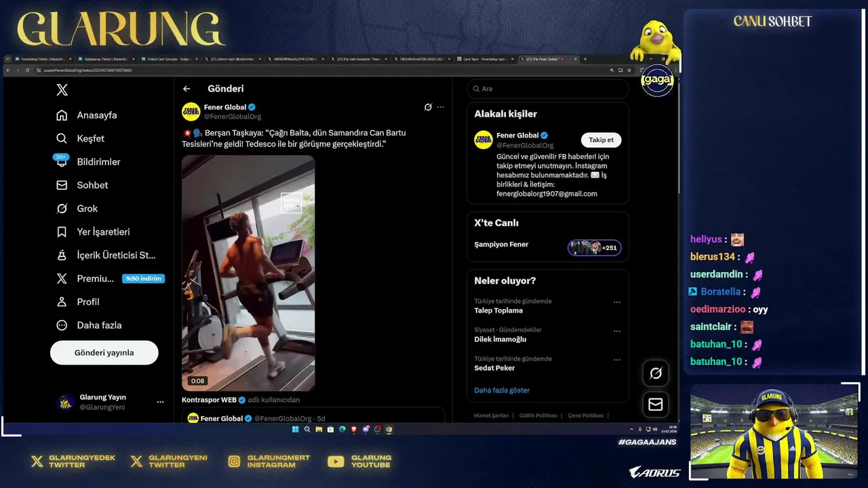Viewport: 868px width, 488px height.
Task: Open Sedat Peker trend
Action: (494, 368)
